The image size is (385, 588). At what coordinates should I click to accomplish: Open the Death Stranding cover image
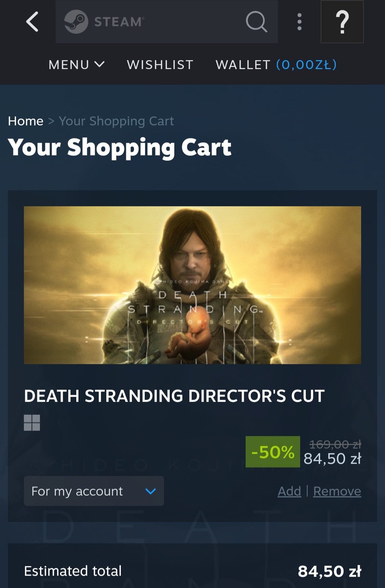click(x=192, y=285)
